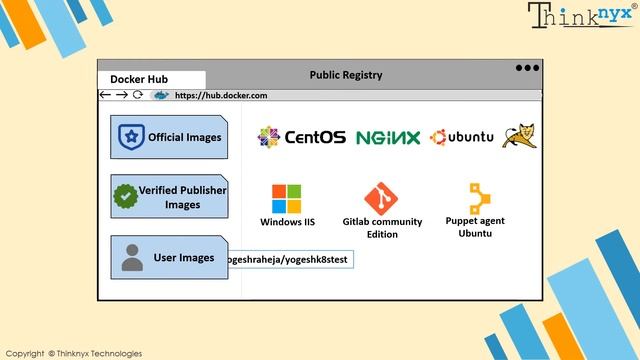Click the green verified checkmark badge
640x360 pixels.
[x=126, y=196]
